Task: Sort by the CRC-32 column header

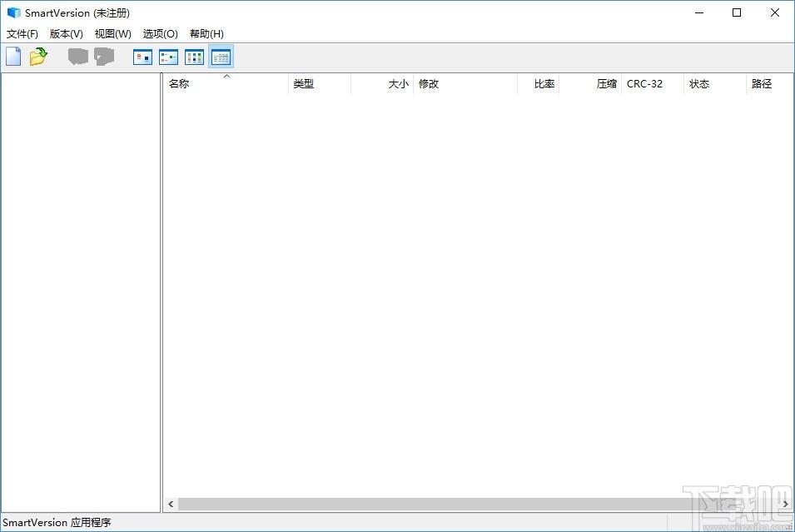Action: click(653, 84)
